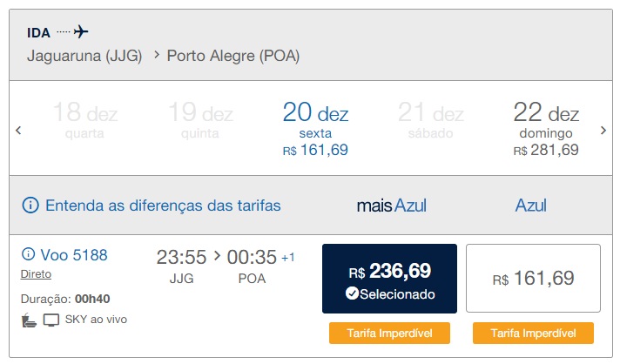Click Tarifa Imperdível badge under Azul price
Viewport: 620px width, 364px height.
533,333
